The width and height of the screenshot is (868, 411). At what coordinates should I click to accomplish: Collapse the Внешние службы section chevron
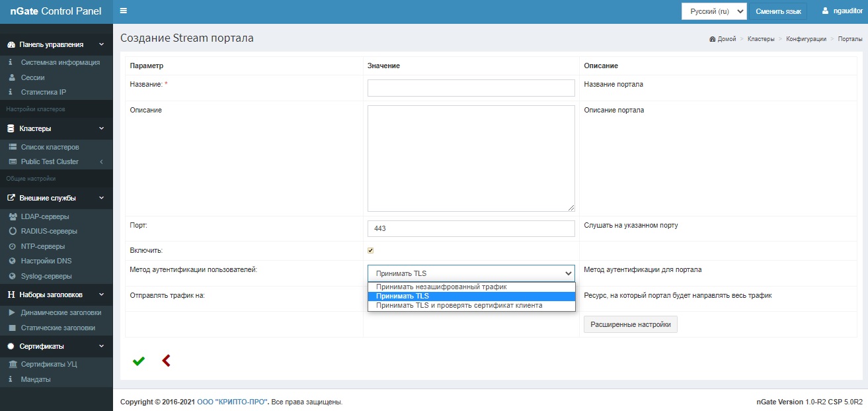tap(101, 197)
